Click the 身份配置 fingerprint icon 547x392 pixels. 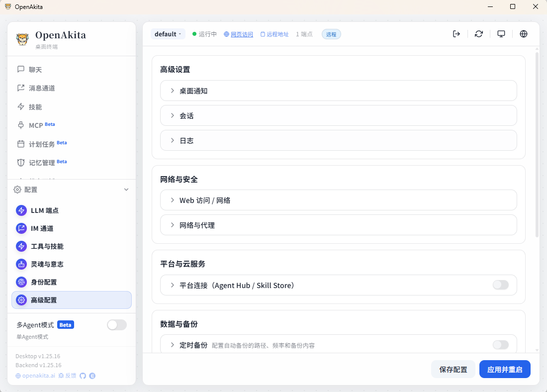[21, 282]
